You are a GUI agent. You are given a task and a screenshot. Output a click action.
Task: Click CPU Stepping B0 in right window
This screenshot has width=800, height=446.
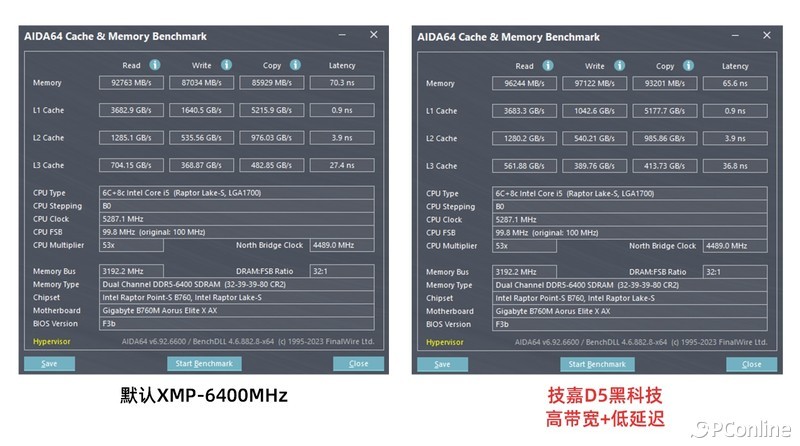point(630,207)
